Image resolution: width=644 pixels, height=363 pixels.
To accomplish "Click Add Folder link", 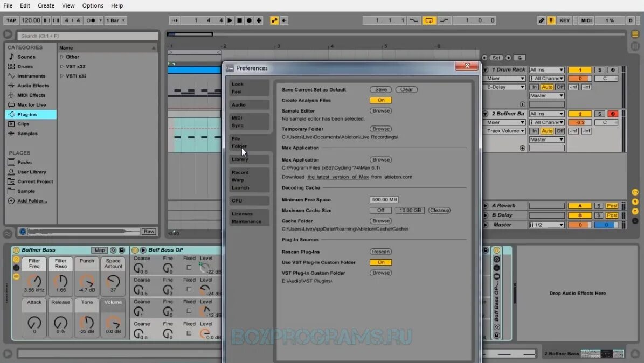I will (x=32, y=201).
